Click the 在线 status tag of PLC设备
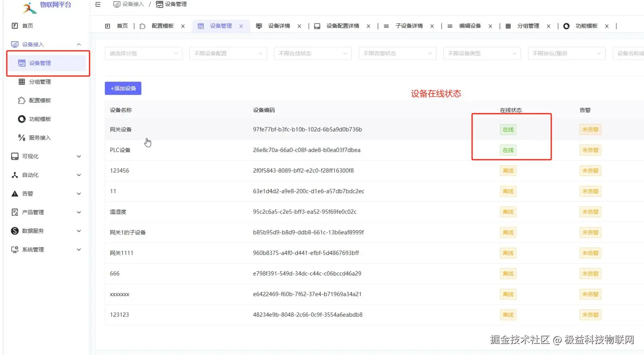This screenshot has height=355, width=644. coord(508,150)
